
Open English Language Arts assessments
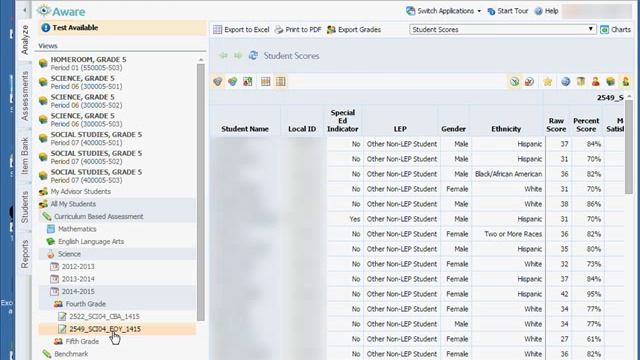(x=91, y=242)
